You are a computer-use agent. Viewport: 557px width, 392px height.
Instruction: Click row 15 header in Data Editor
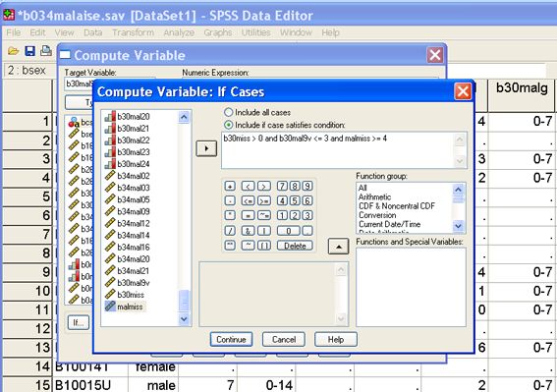click(28, 385)
